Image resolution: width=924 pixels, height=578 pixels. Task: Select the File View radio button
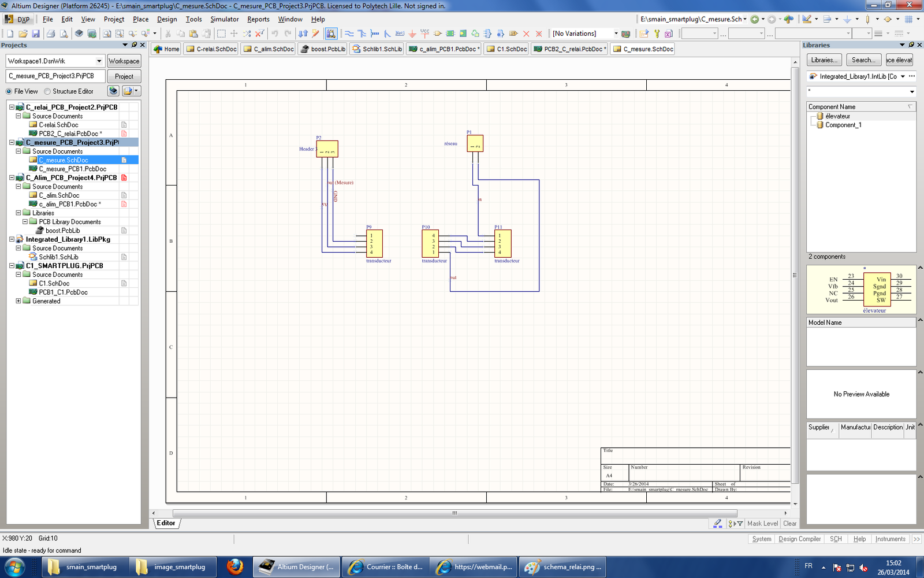coord(9,91)
